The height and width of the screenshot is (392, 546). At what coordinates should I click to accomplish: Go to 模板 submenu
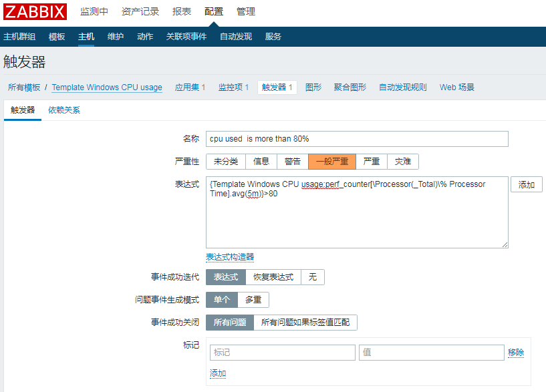pos(57,37)
